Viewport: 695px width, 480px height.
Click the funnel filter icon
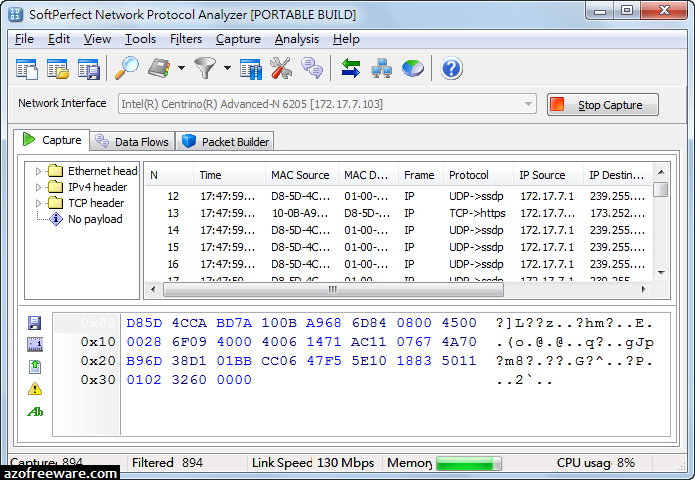point(205,68)
